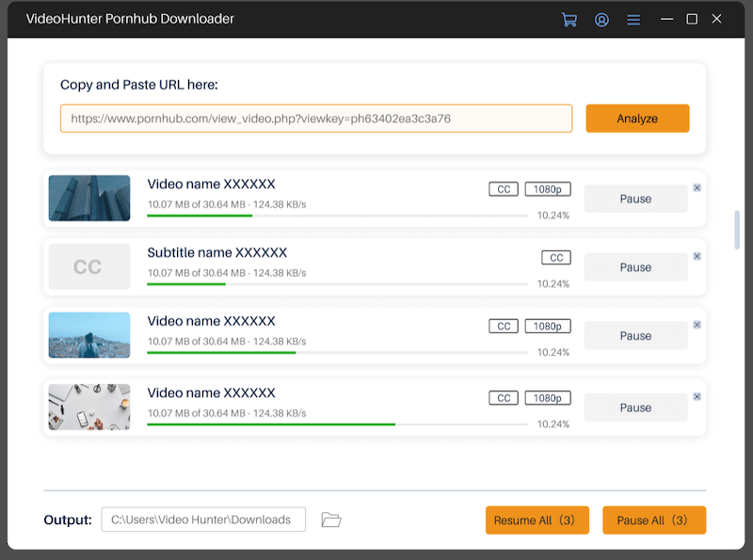Click Pause All (3)
This screenshot has width=753, height=560.
[x=654, y=520]
